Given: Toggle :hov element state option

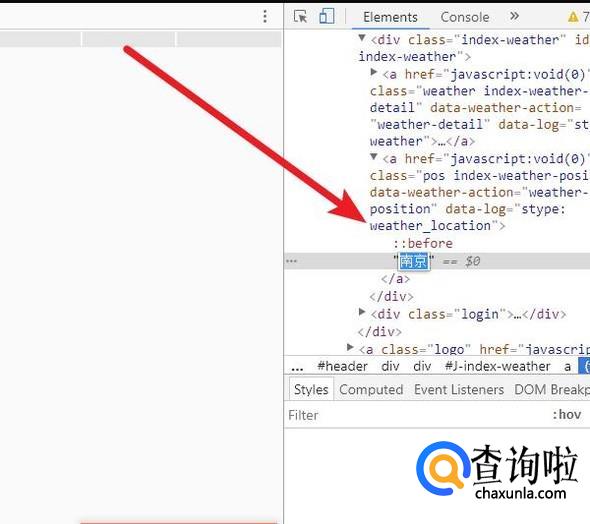Looking at the screenshot, I should tap(567, 415).
